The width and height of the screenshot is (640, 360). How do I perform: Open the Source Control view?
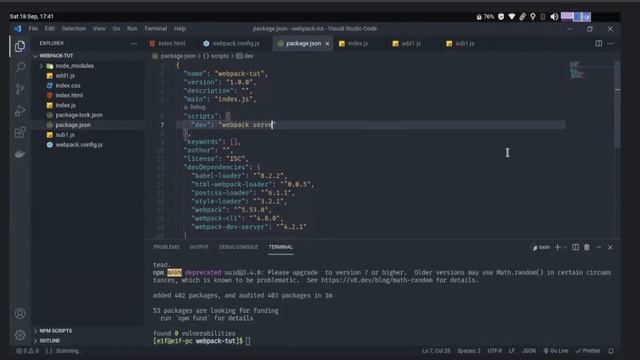(20, 89)
